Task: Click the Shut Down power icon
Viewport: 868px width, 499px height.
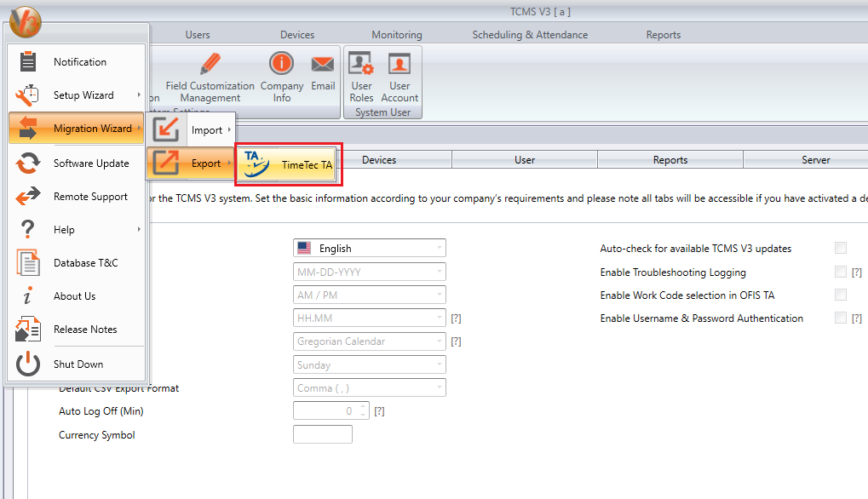Action: (27, 364)
